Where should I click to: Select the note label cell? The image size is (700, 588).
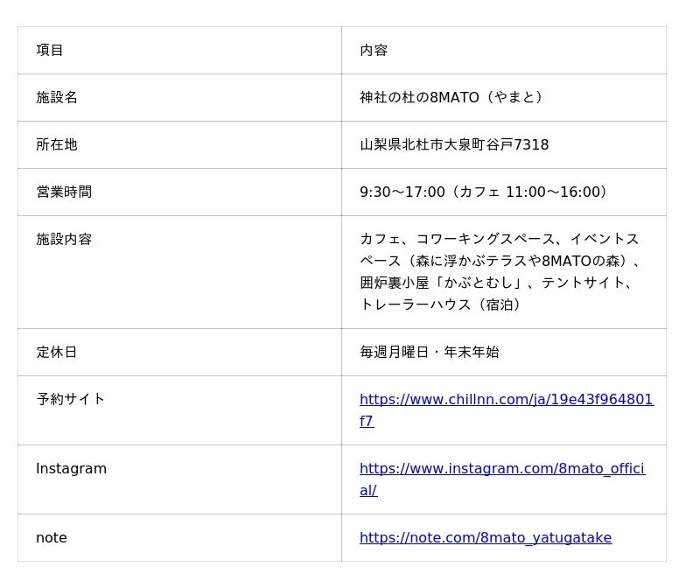click(x=179, y=538)
